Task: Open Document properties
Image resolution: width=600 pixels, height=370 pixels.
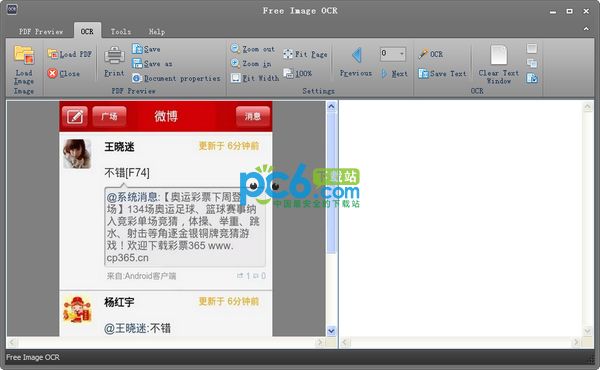Action: click(176, 78)
